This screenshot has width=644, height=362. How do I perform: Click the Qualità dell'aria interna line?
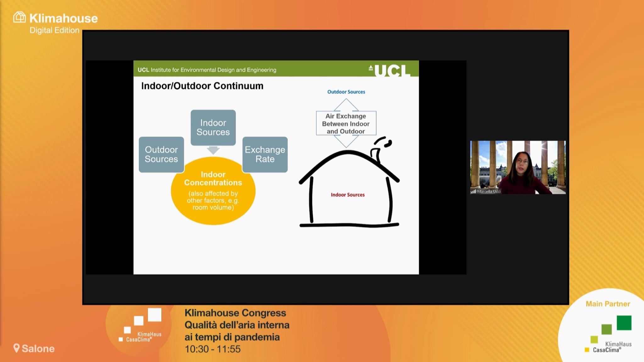pos(237,325)
